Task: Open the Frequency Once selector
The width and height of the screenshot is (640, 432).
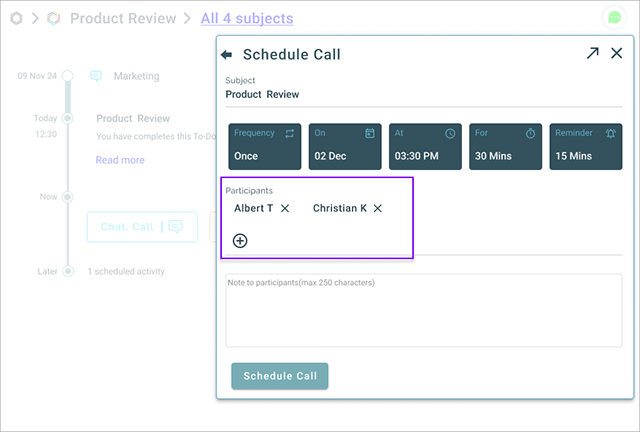Action: [x=264, y=147]
